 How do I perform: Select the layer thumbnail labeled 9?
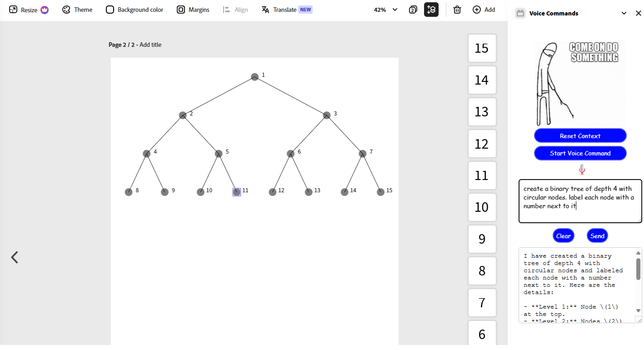click(482, 239)
